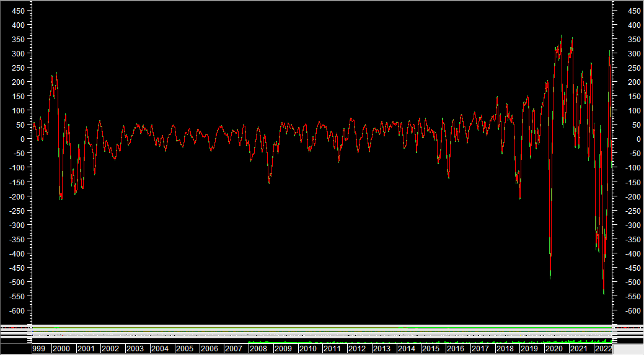Image resolution: width=644 pixels, height=355 pixels.
Task: Click the -500 label on right axis
Action: (x=632, y=283)
